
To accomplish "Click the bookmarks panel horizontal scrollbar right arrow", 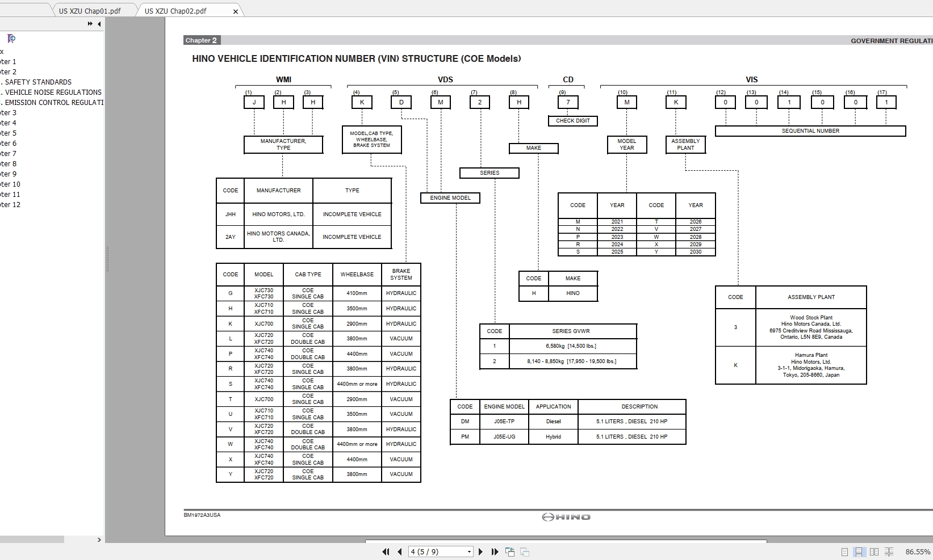I will pos(99,540).
